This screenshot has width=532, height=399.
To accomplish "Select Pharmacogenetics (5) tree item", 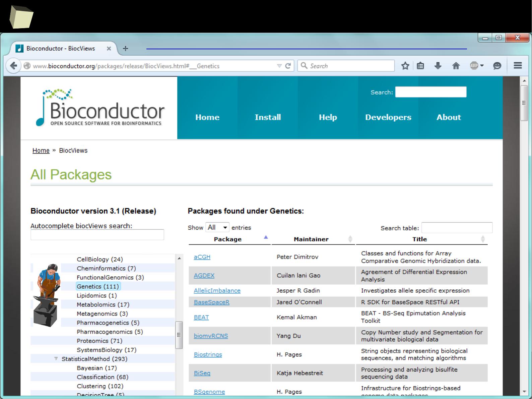I will (x=108, y=323).
